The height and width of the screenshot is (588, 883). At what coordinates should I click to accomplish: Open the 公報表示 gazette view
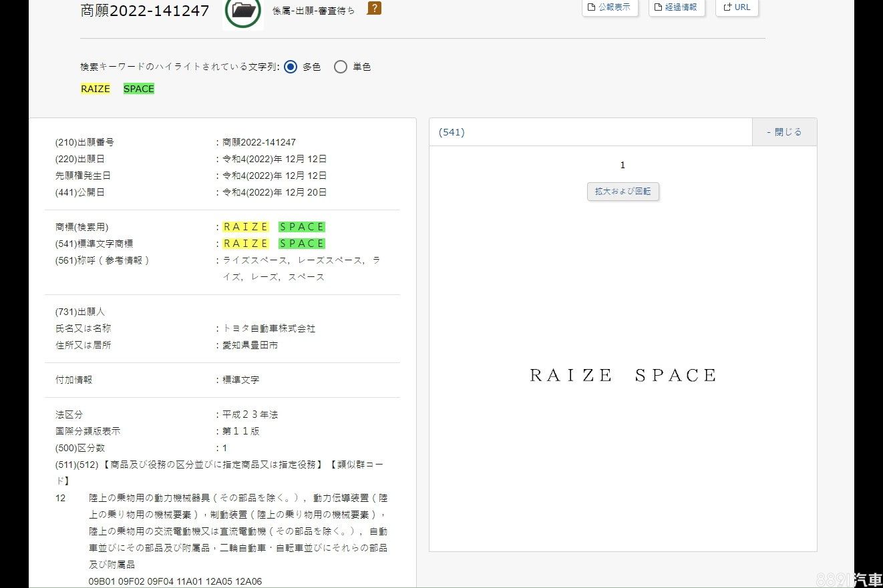pyautogui.click(x=610, y=7)
